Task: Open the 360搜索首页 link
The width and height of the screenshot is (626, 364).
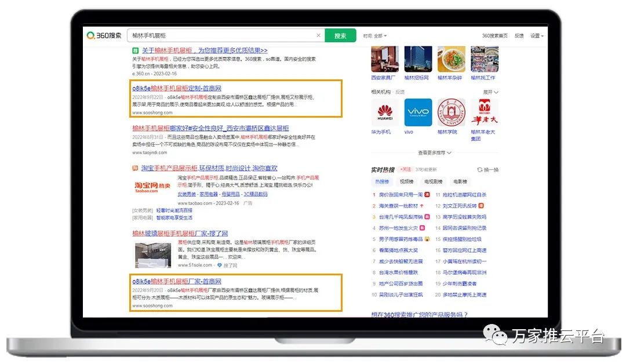Action: click(494, 36)
